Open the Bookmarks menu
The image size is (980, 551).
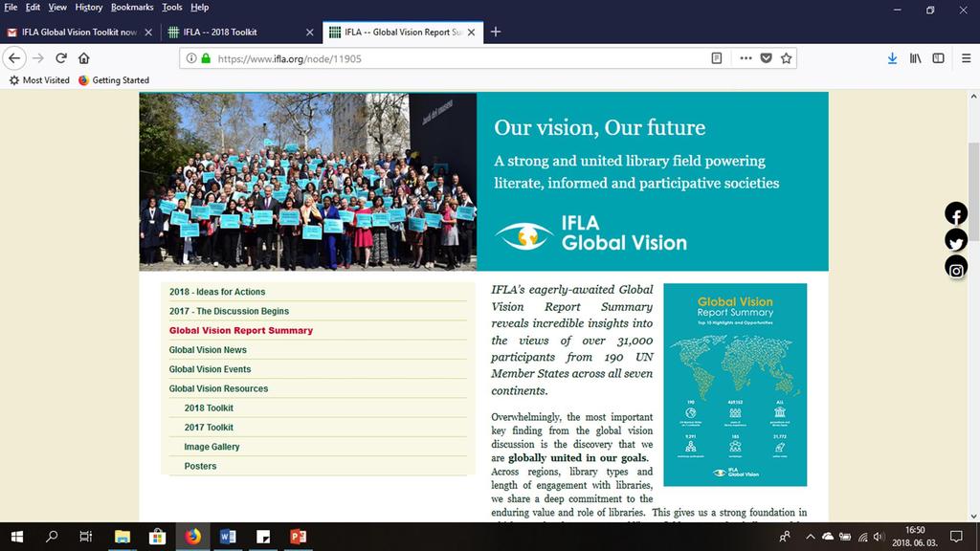click(132, 8)
